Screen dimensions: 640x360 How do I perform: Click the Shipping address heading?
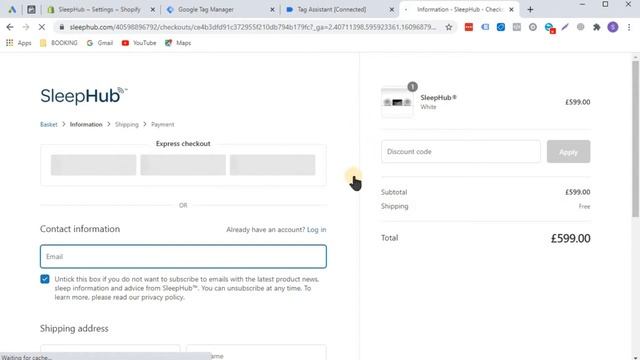[74, 329]
